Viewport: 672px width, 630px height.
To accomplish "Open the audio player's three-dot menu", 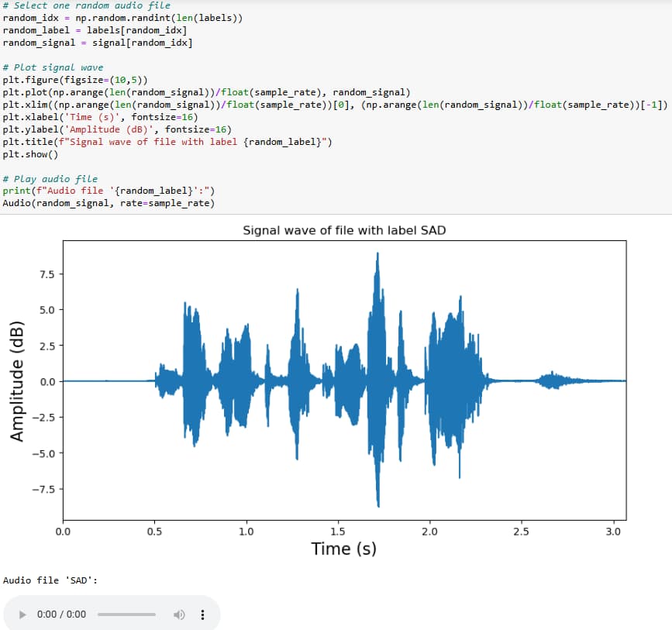I will pos(202,615).
